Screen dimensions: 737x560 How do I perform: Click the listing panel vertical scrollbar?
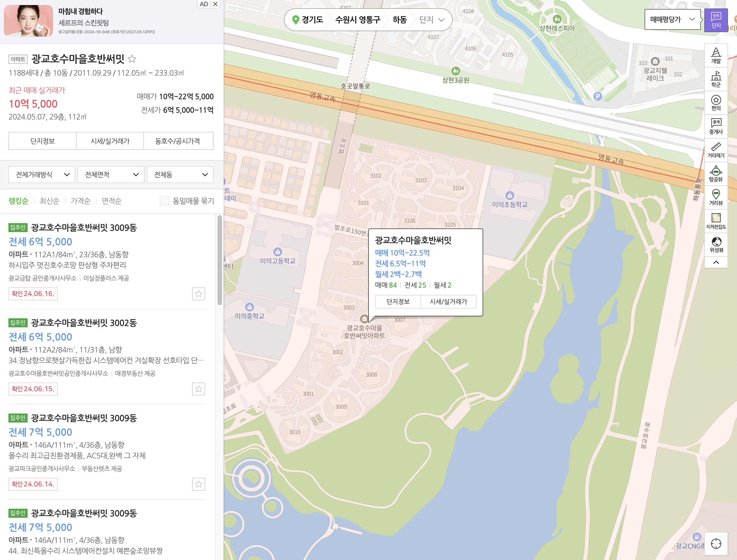220,260
